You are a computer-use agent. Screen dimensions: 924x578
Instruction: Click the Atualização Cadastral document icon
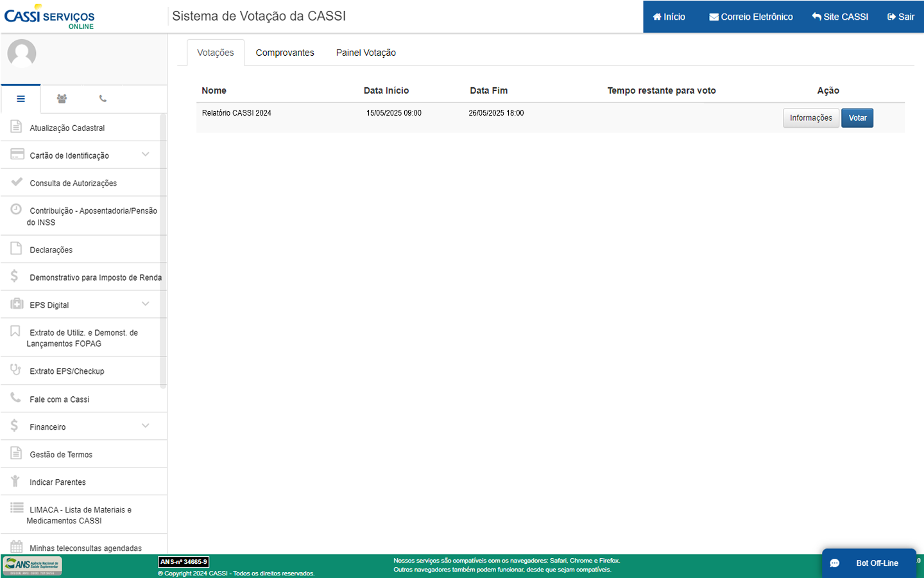coord(16,127)
